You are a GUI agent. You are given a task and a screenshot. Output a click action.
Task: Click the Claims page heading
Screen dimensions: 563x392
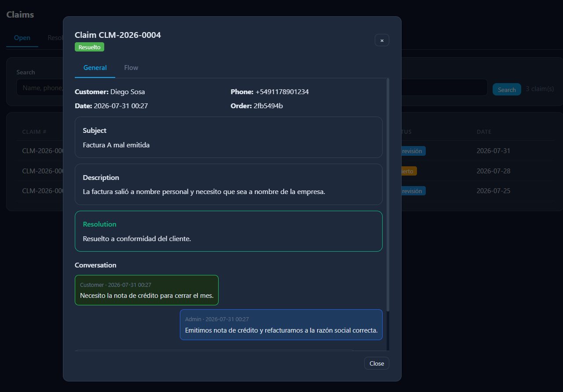click(20, 15)
